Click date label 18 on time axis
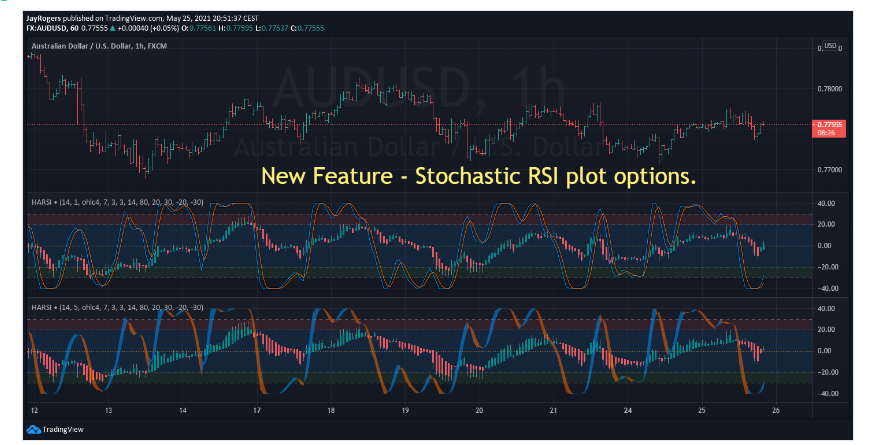The image size is (877, 445). point(331,411)
